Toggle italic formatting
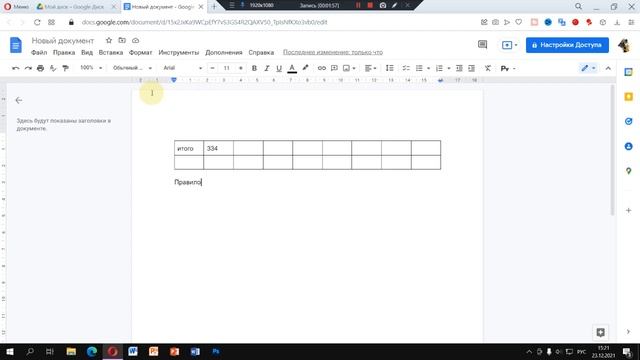The height and width of the screenshot is (360, 640). point(267,68)
